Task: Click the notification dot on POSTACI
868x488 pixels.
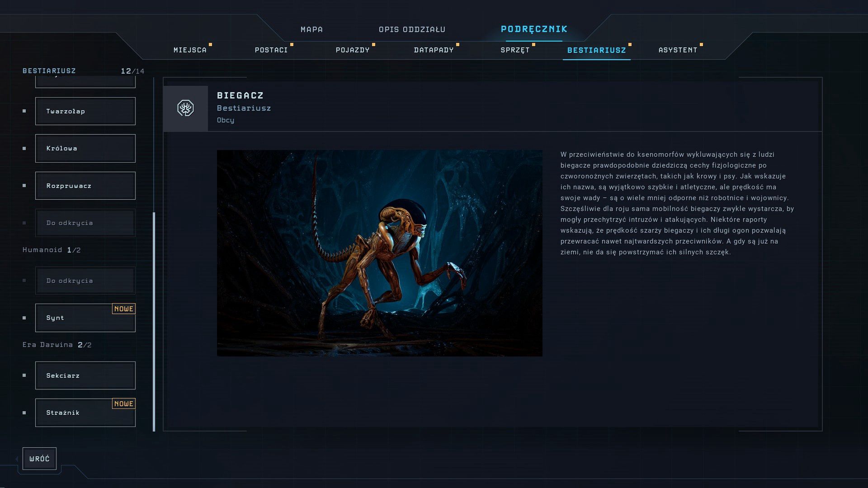Action: (292, 45)
